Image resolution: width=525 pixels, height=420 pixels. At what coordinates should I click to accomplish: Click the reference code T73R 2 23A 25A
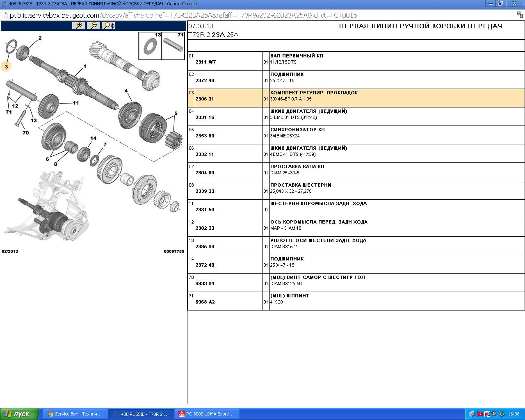[213, 34]
